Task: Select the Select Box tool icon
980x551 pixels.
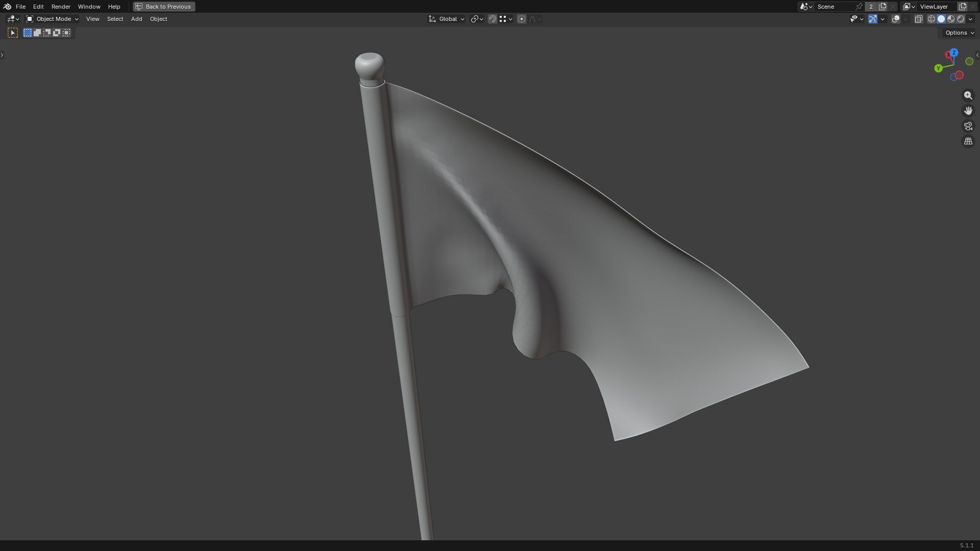Action: click(13, 33)
